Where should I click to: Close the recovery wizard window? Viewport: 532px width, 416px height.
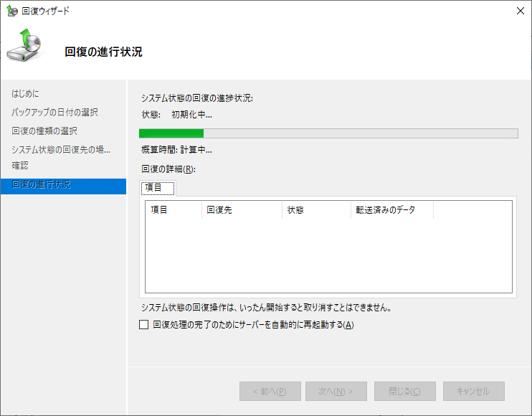pyautogui.click(x=518, y=11)
